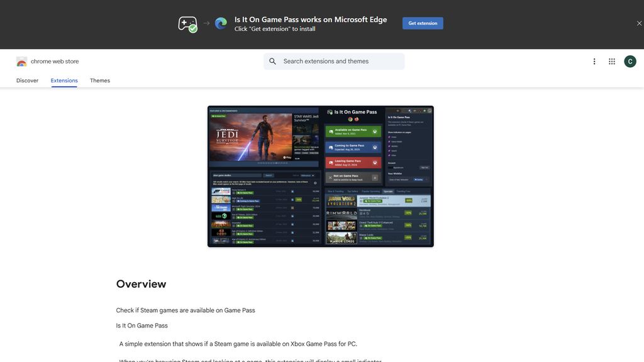644x362 pixels.
Task: Click the Overview heading text
Action: (x=141, y=284)
